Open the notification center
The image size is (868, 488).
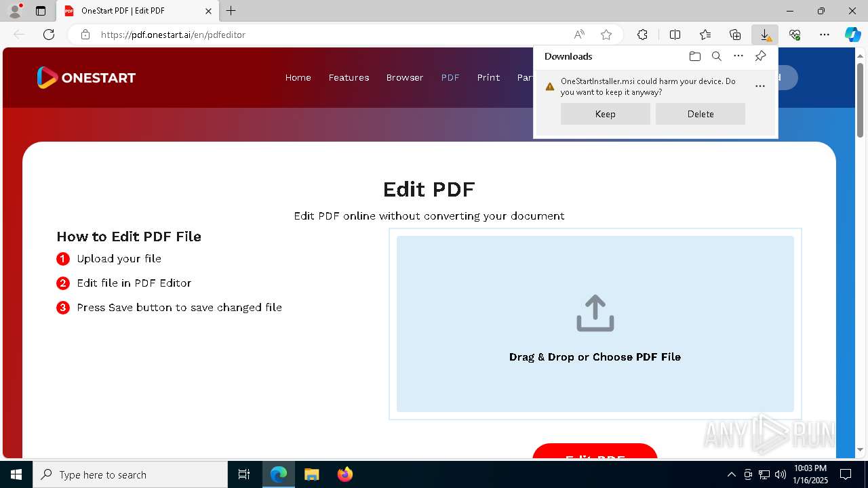coord(846,474)
